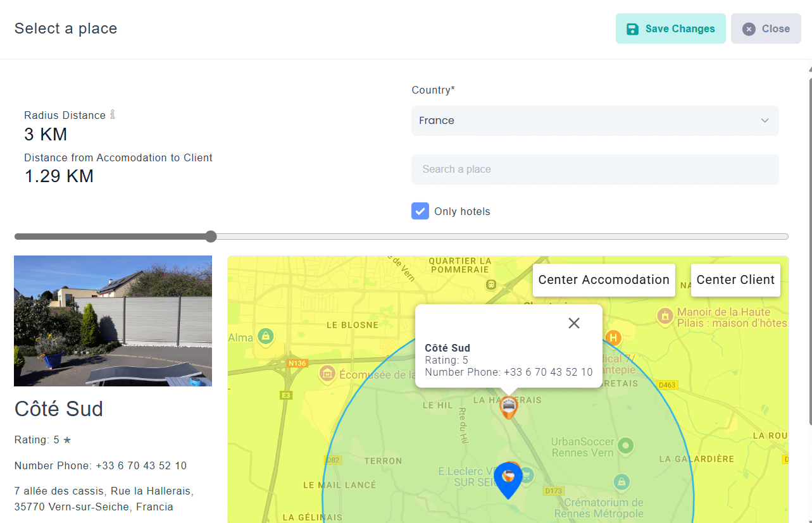This screenshot has height=523, width=812.
Task: Click the LE MAIL LANCÉ map label
Action: pos(340,485)
